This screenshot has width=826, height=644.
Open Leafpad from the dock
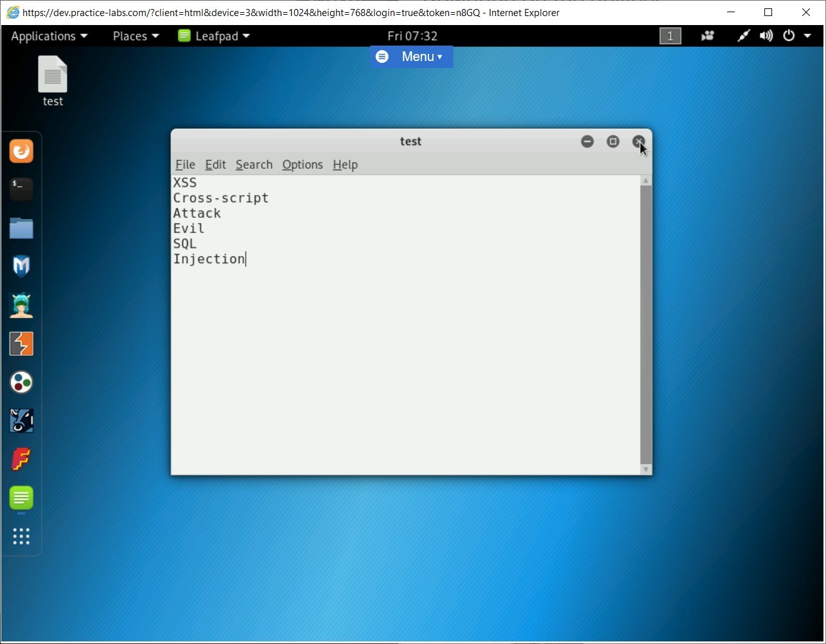point(21,500)
